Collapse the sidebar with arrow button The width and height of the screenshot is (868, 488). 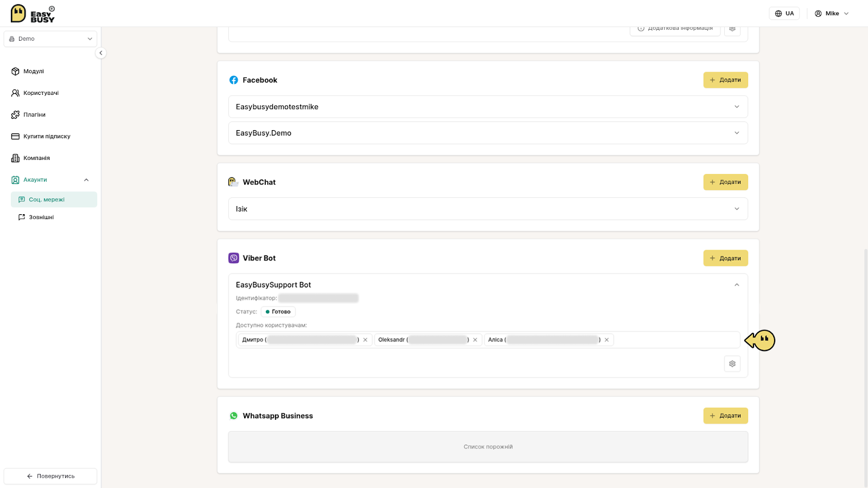[100, 53]
